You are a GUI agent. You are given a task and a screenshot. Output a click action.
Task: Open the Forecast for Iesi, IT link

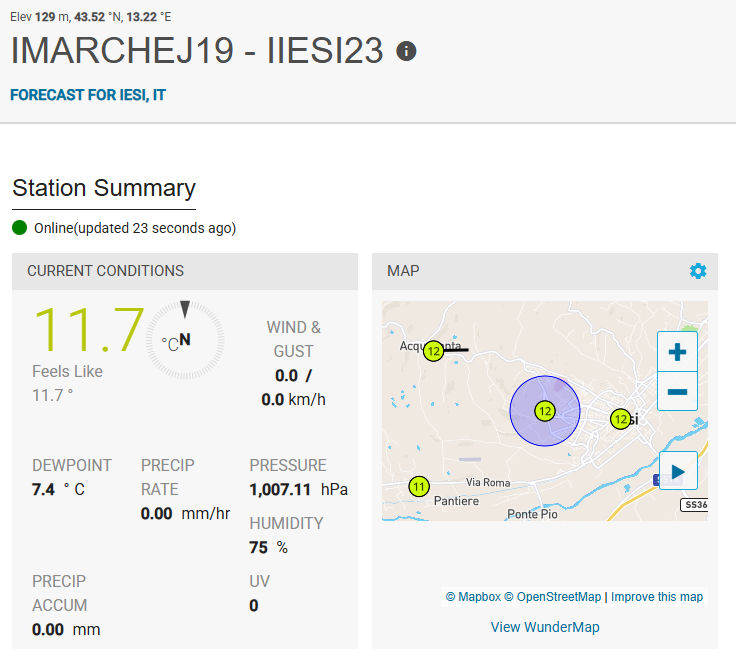tap(88, 95)
